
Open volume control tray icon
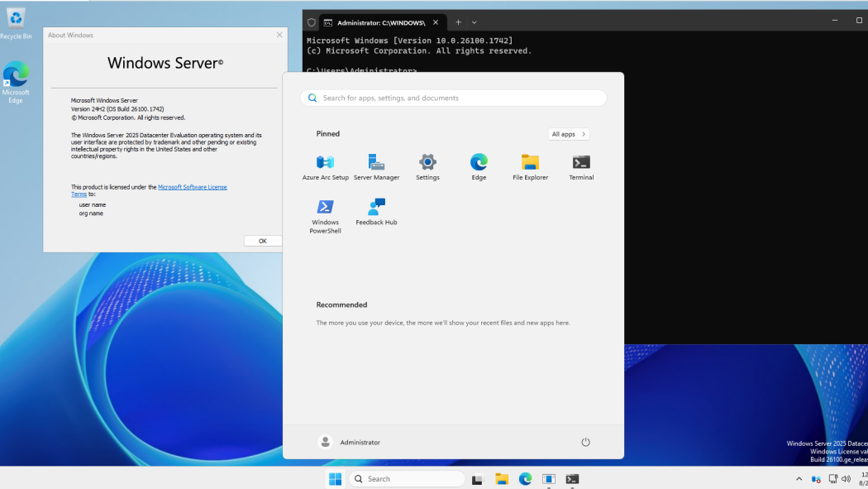tap(846, 479)
